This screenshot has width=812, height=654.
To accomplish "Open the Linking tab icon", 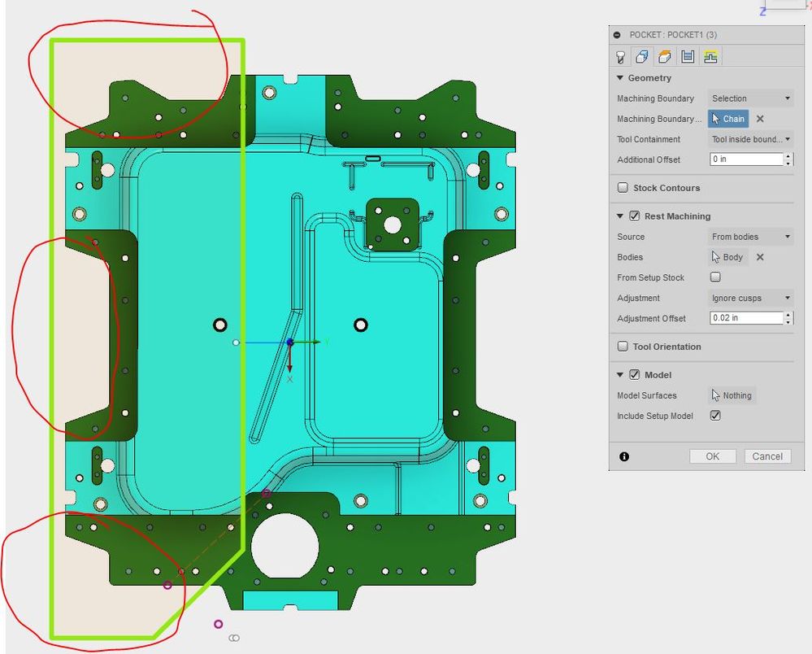I will [710, 56].
